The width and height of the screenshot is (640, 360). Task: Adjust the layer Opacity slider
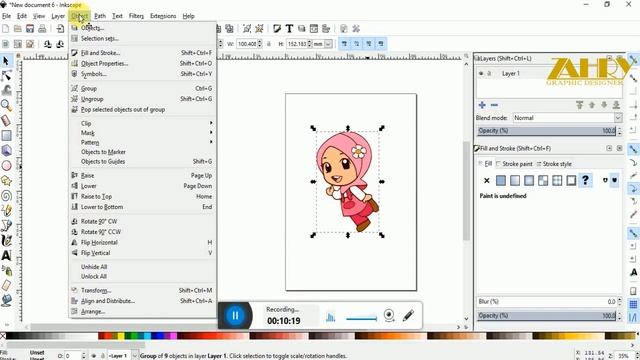(547, 131)
